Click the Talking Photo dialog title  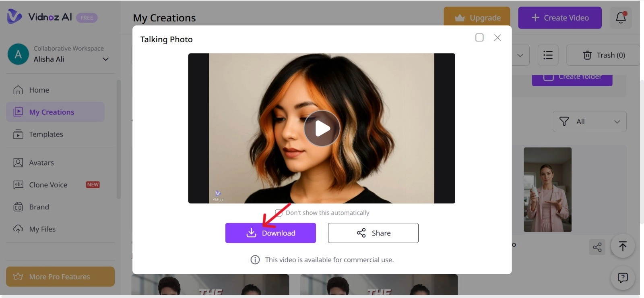(x=166, y=39)
